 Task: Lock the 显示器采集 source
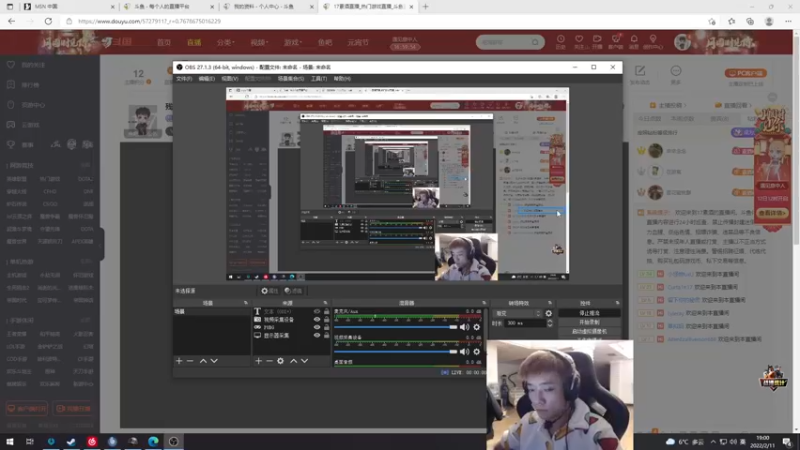[x=327, y=336]
